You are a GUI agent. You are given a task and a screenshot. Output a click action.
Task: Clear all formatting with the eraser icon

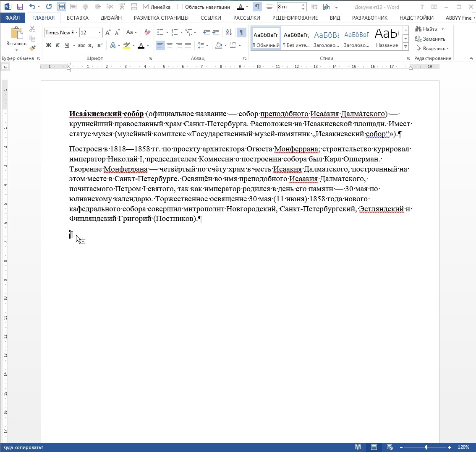(x=147, y=32)
